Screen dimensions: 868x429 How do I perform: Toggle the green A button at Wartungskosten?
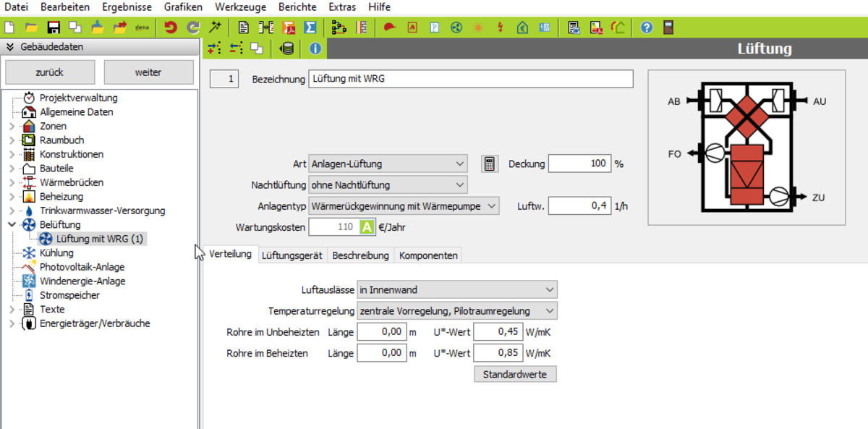[367, 227]
